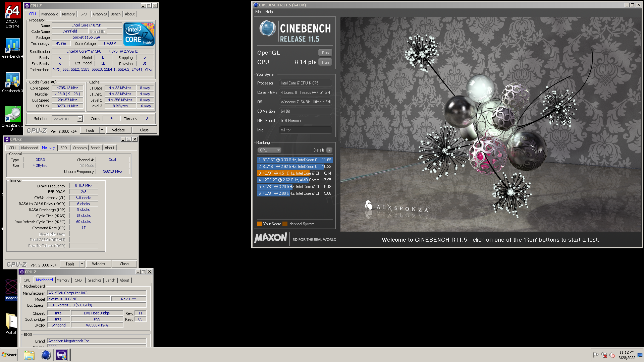Run the OpenGL benchmark
The image size is (644, 362).
pos(325,53)
